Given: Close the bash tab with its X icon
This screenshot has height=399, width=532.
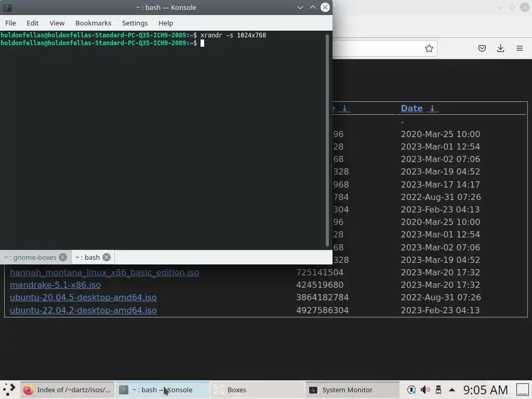Looking at the screenshot, I should [107, 257].
